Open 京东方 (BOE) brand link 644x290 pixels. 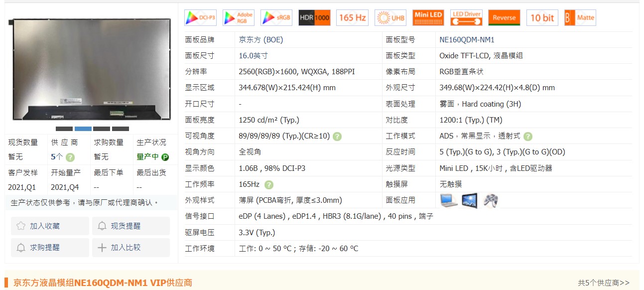coord(260,40)
